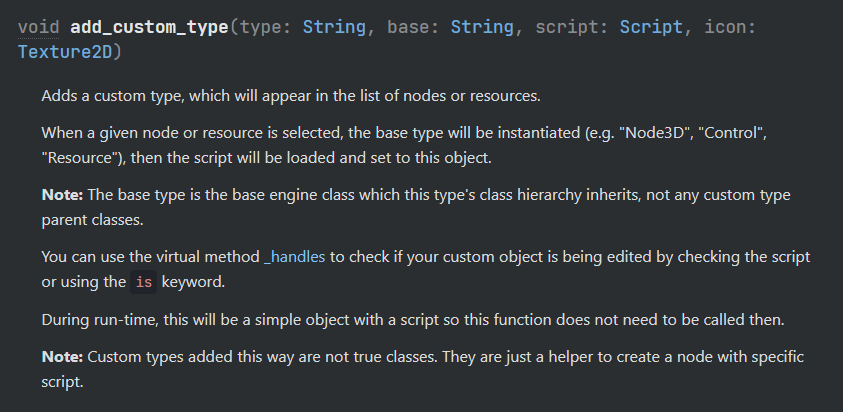Click the String type after 'base:' parameter
The width and height of the screenshot is (843, 412).
pyautogui.click(x=482, y=27)
